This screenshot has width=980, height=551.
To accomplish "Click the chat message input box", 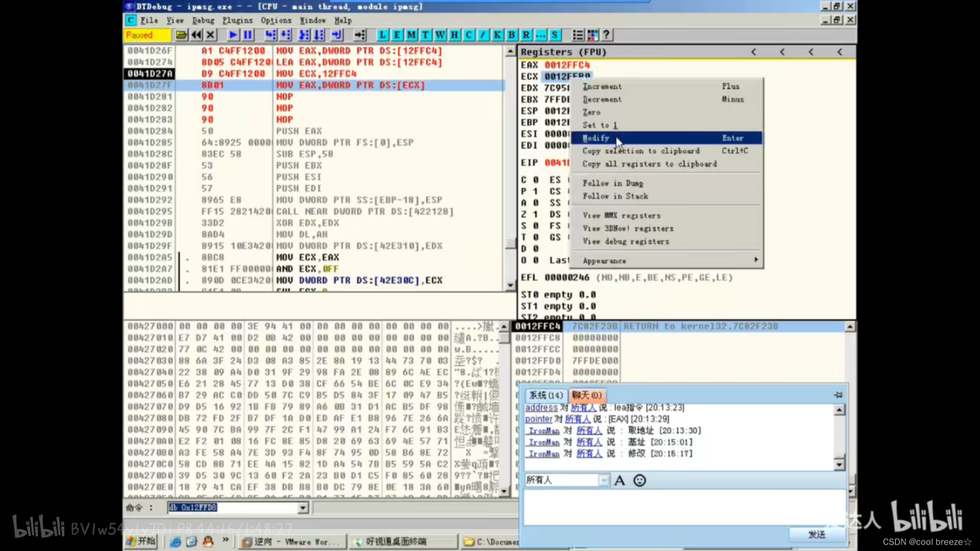I will point(684,507).
